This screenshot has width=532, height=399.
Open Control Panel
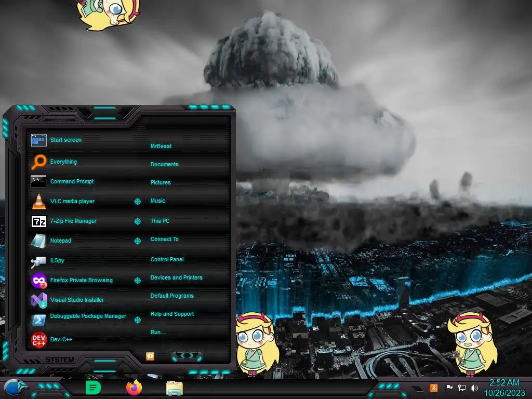coord(167,259)
